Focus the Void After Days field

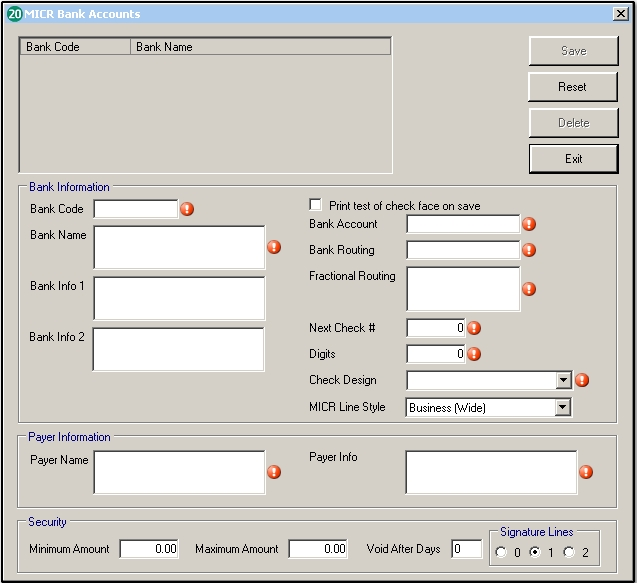467,549
